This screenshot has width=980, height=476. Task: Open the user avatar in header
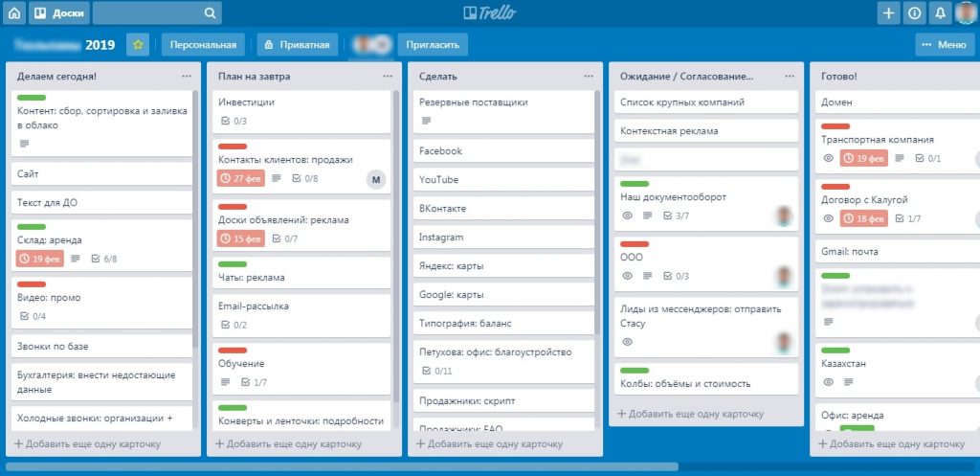967,12
